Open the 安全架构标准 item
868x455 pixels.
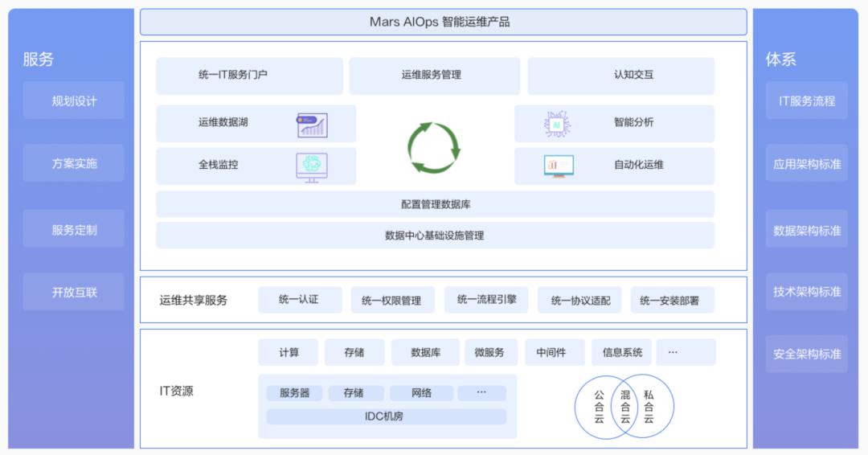point(807,354)
